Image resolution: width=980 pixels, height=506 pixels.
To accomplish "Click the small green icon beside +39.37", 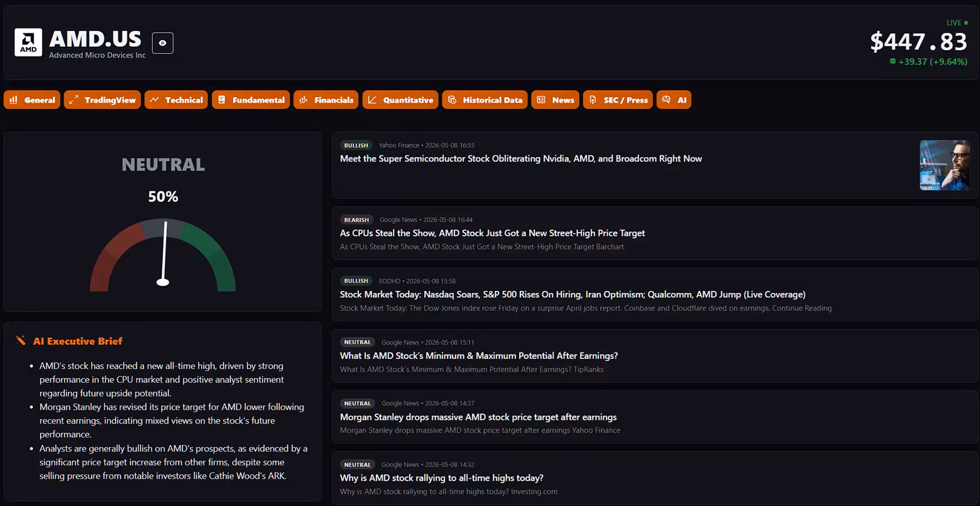I will pyautogui.click(x=893, y=62).
